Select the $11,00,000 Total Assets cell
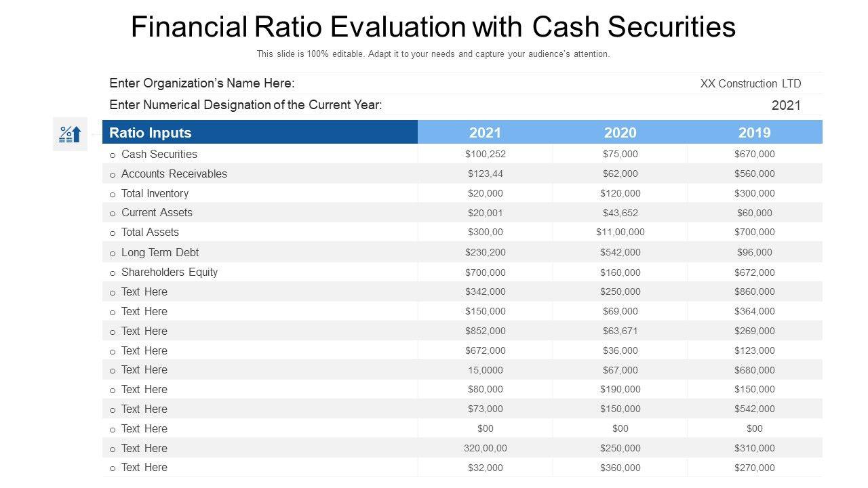This screenshot has height=488, width=868. tap(620, 232)
